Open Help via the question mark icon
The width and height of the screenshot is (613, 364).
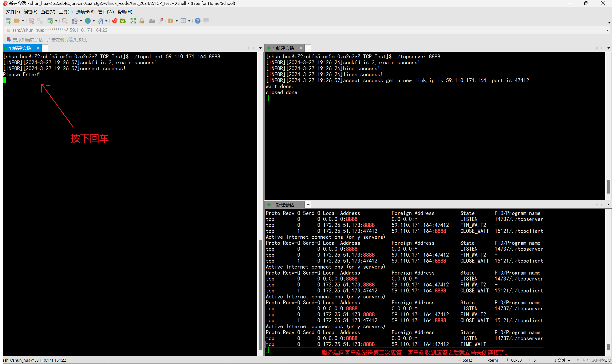(x=197, y=21)
